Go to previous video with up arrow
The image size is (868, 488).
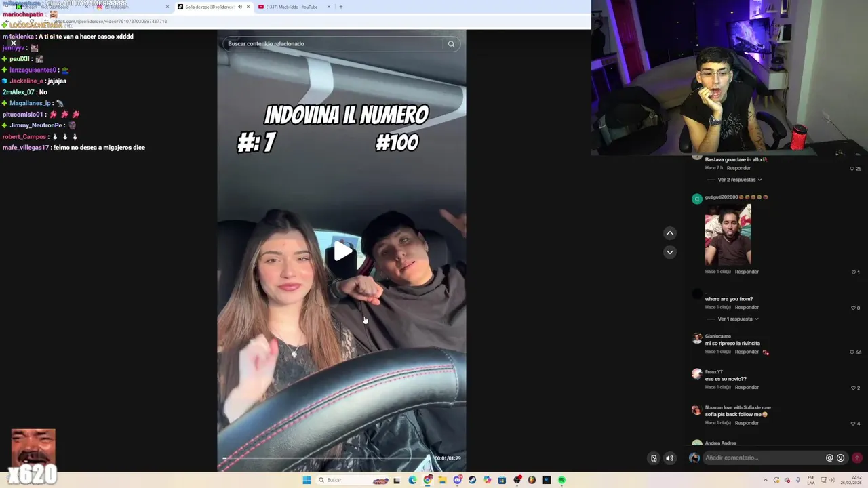(x=669, y=233)
